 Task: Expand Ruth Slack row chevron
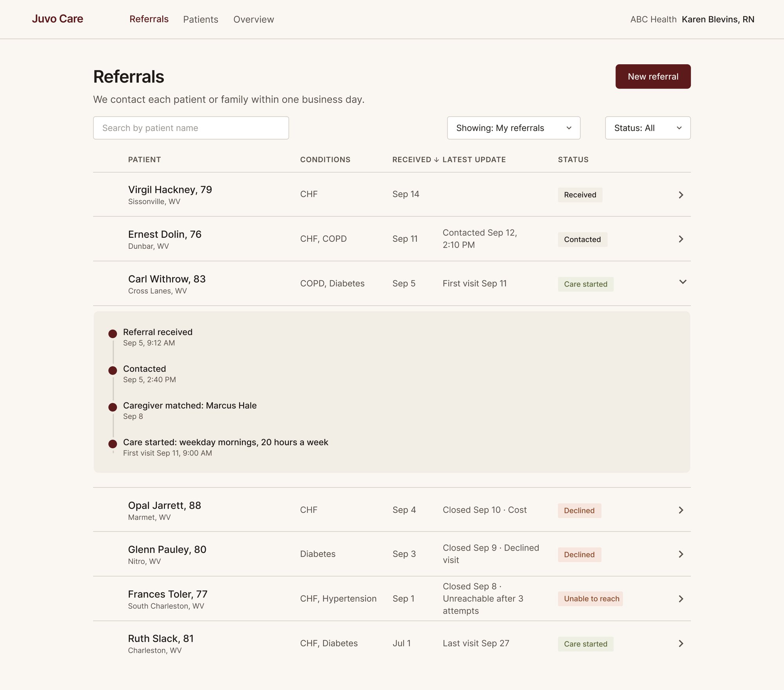click(681, 643)
